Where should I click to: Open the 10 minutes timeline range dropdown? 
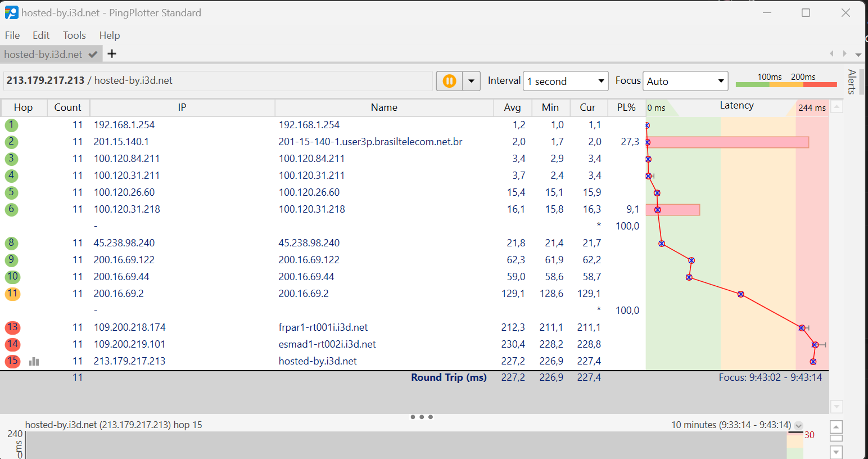tap(799, 426)
